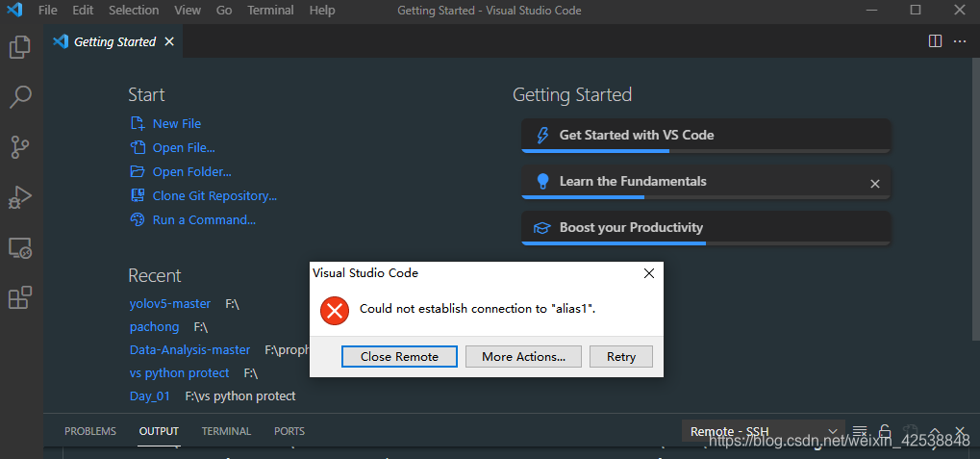Click the Retry button
This screenshot has height=459, width=980.
[x=620, y=356]
